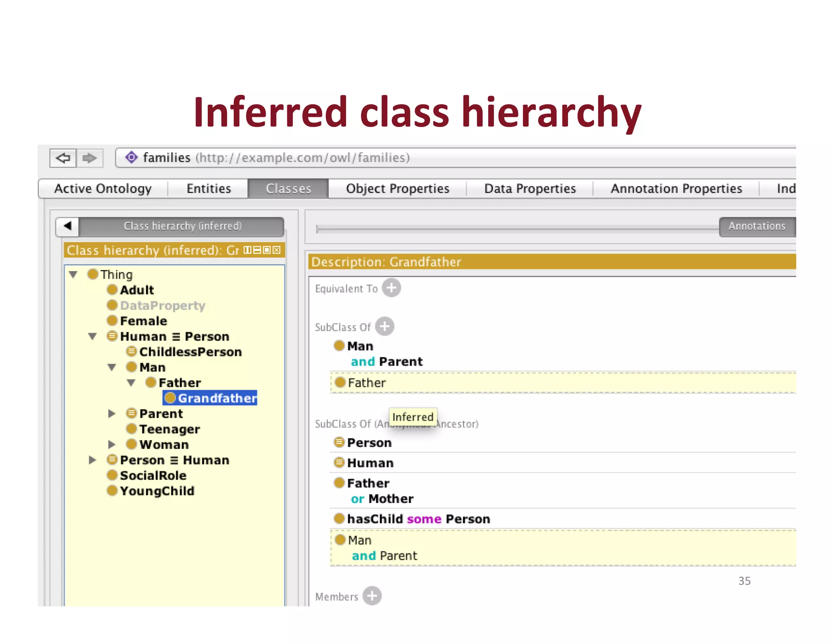The width and height of the screenshot is (834, 644).
Task: Click the black triangle hierarchy switch button
Action: pos(68,226)
